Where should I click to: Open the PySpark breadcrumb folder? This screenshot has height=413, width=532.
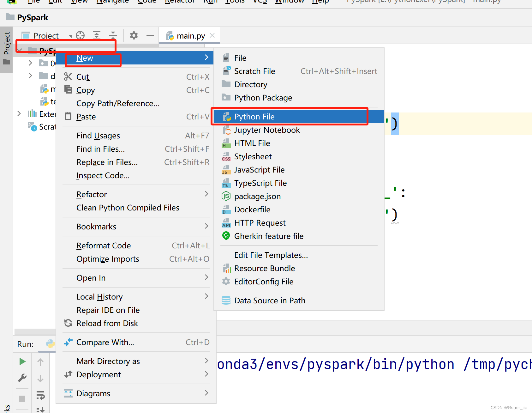pyautogui.click(x=27, y=17)
